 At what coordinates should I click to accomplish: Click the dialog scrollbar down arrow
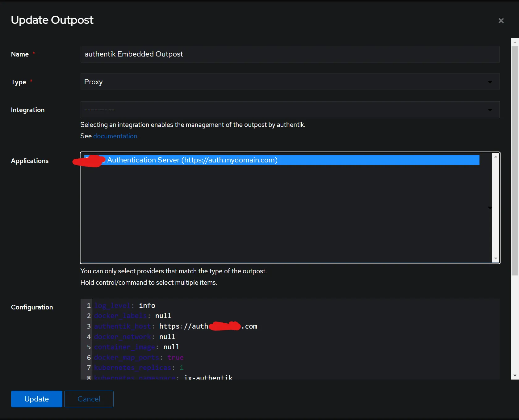click(515, 376)
